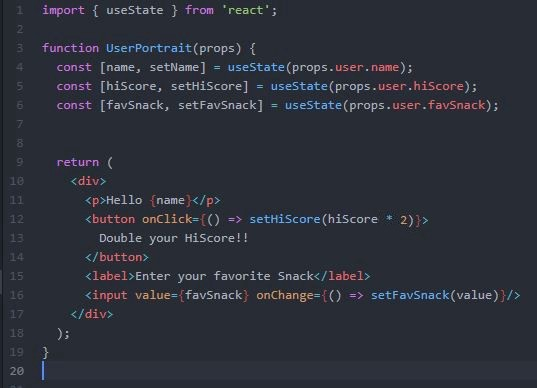
Task: Click the closing </button> tag
Action: point(117,257)
